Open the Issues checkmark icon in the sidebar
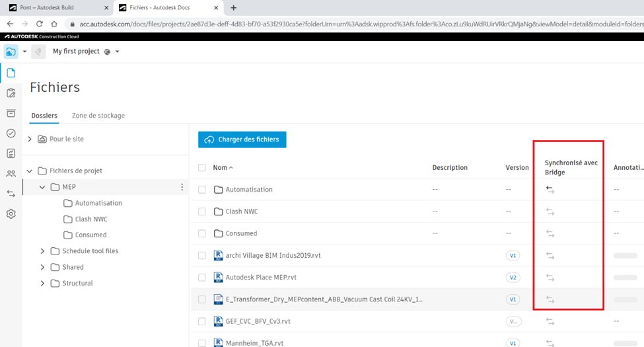 (11, 134)
